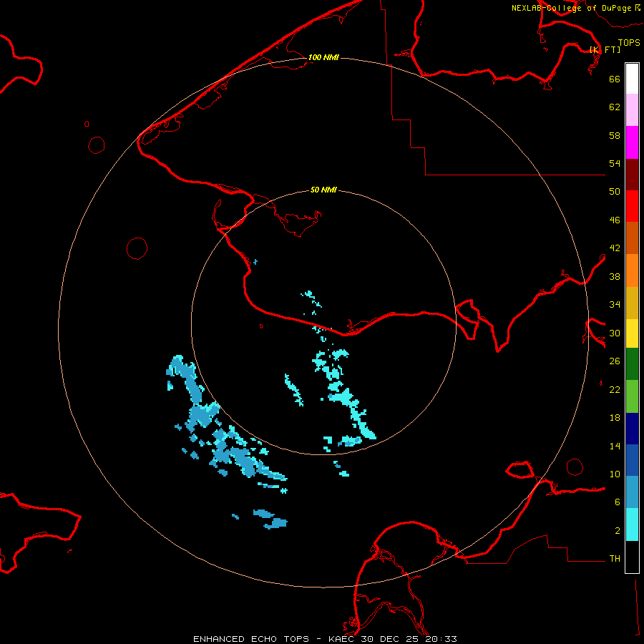Click the light steel-blue legend swatch
Image resolution: width=644 pixels, height=644 pixels.
pos(632,492)
